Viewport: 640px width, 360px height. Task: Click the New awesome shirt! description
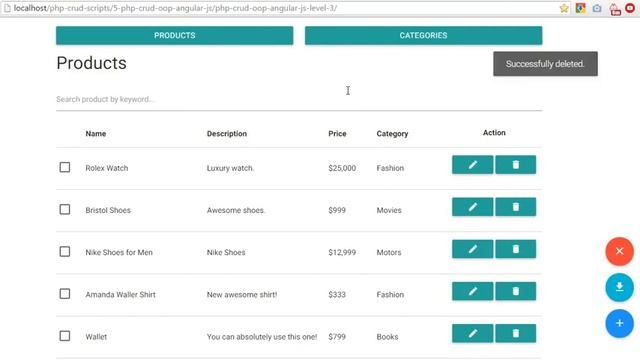(x=242, y=295)
